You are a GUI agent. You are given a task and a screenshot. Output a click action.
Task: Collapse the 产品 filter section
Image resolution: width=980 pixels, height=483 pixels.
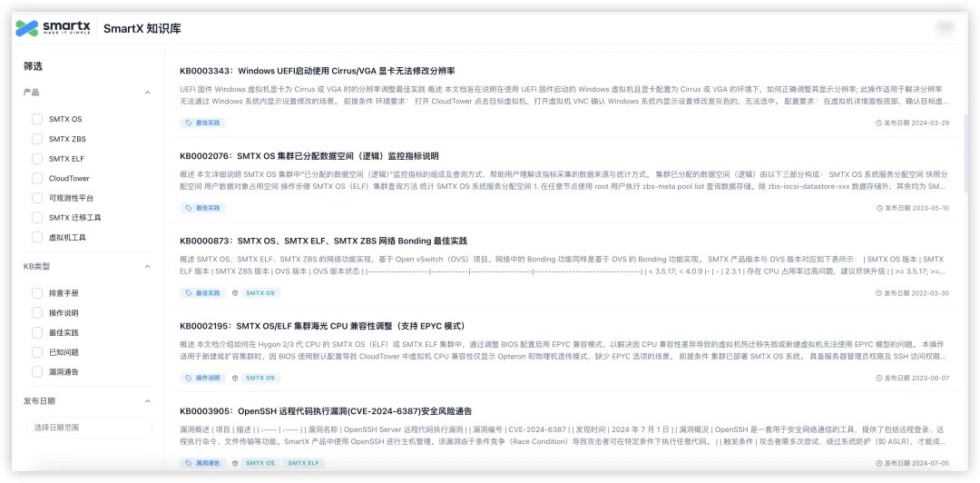(147, 93)
